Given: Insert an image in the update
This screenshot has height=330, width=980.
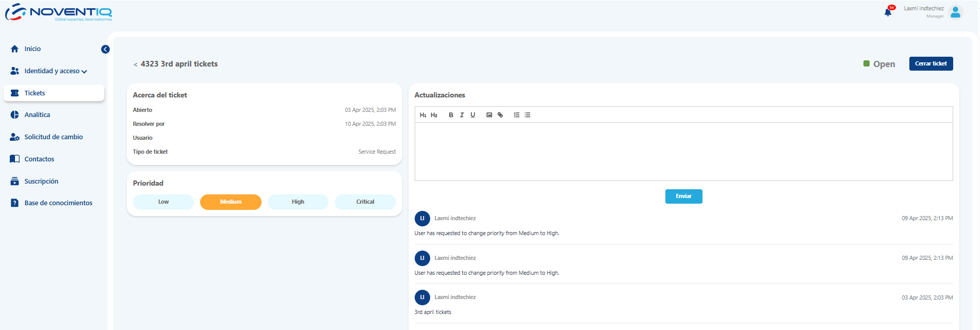Looking at the screenshot, I should [489, 115].
